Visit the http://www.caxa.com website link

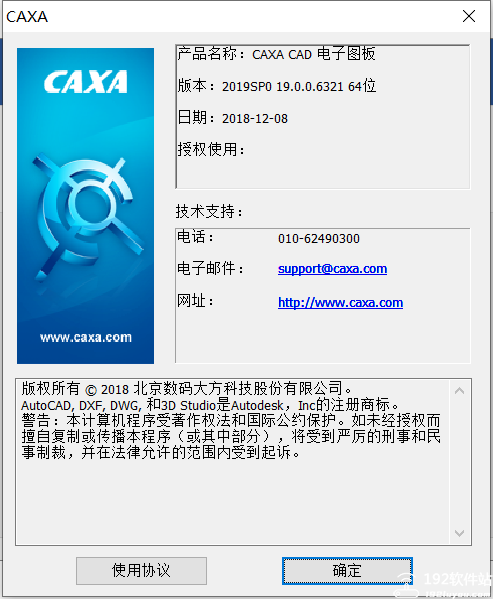[x=340, y=303]
